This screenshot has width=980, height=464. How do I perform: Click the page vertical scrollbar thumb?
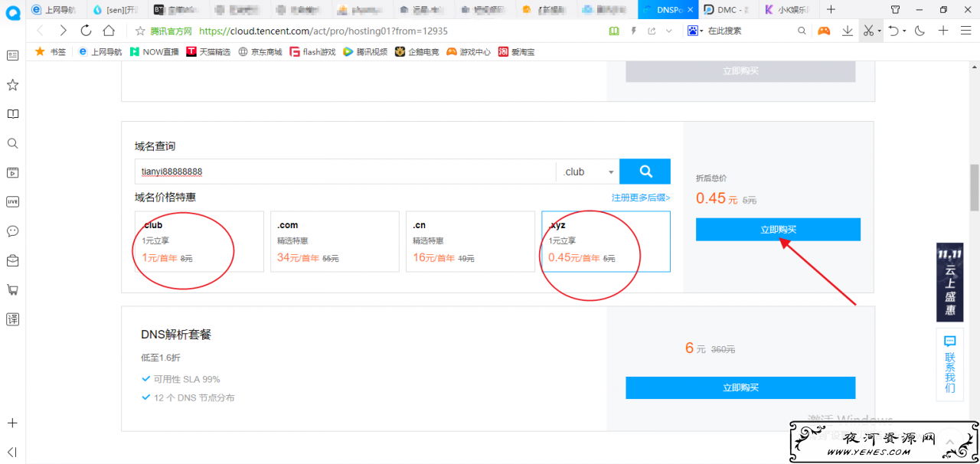[975, 186]
